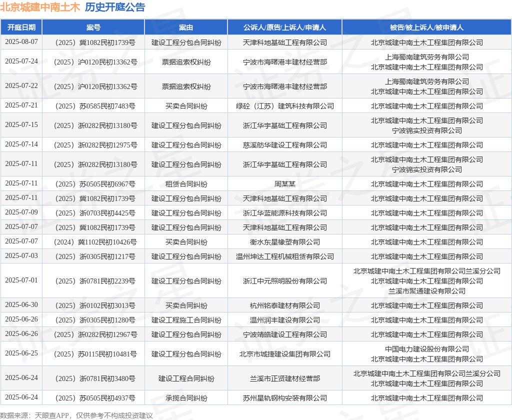512x420 pixels.
Task: Click plaintiff 周某某
Action: (x=284, y=184)
